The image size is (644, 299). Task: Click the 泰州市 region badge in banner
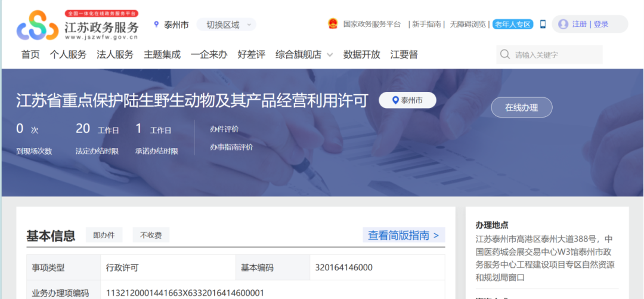click(x=407, y=100)
